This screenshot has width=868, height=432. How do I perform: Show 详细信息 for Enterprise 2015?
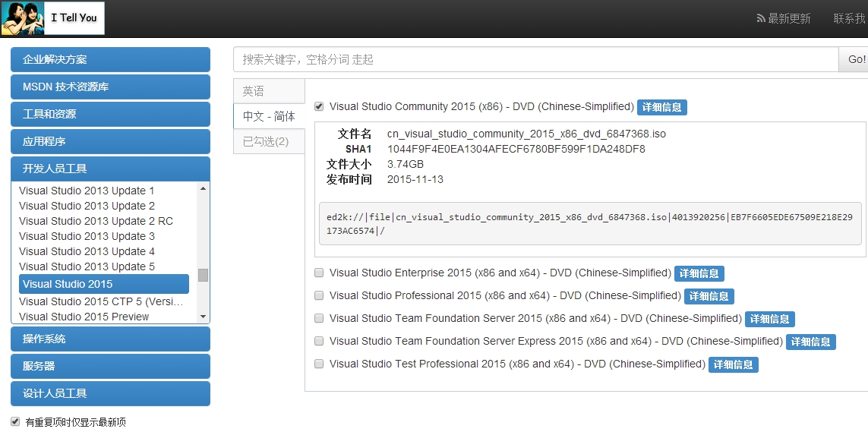699,273
